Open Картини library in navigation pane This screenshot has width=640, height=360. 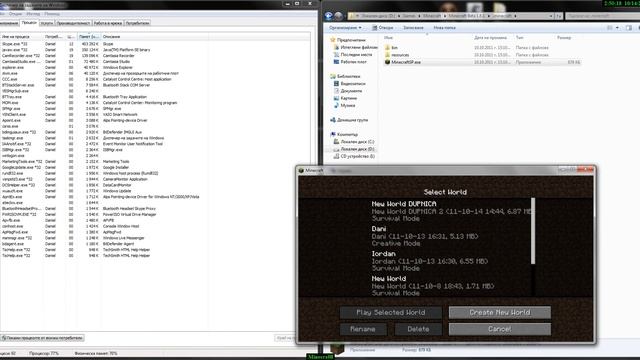point(345,98)
